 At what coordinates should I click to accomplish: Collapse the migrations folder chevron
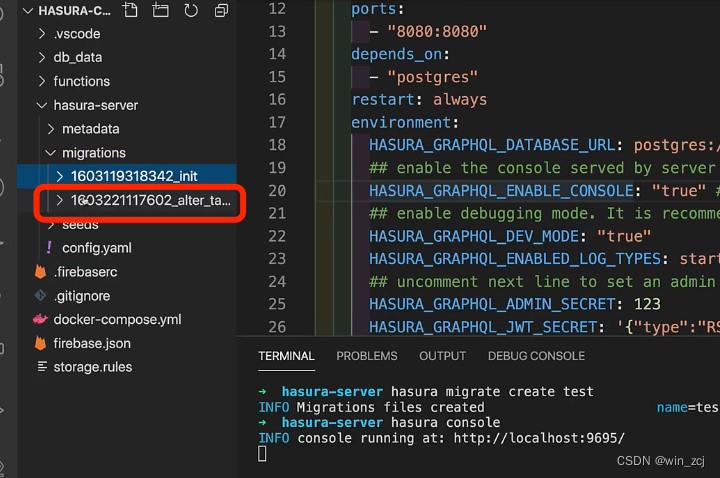[x=51, y=153]
